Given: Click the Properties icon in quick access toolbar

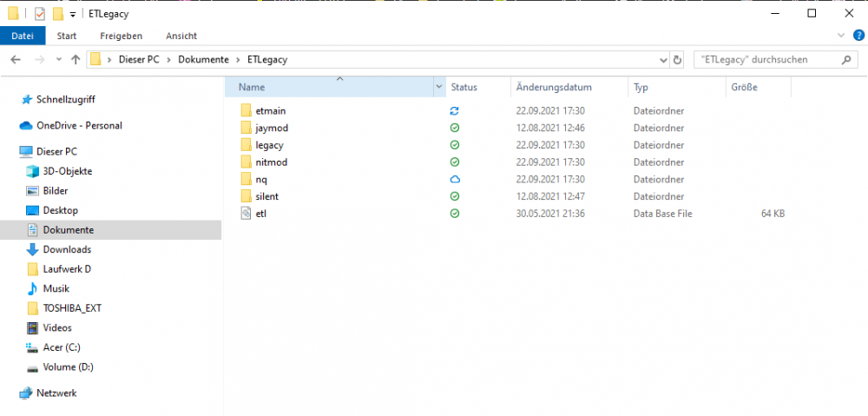Looking at the screenshot, I should click(x=40, y=13).
